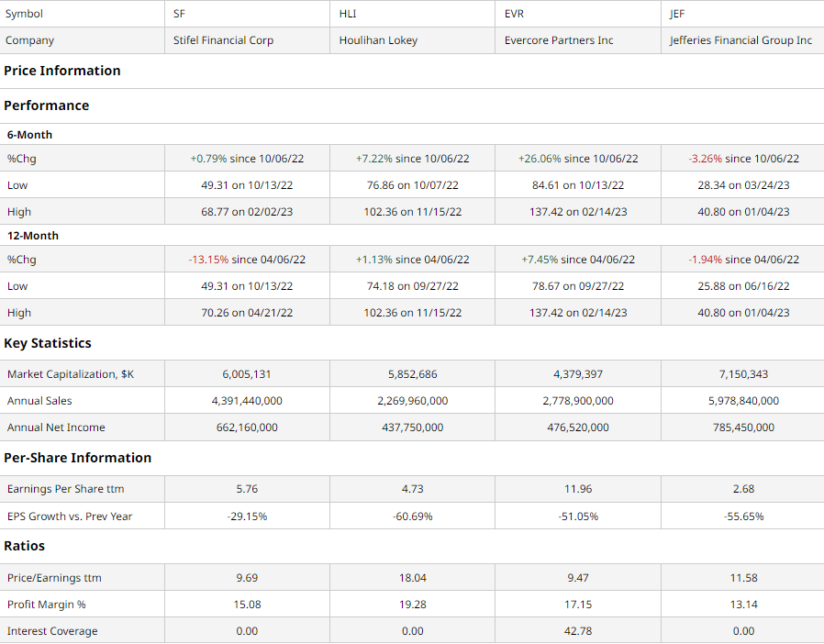Image resolution: width=824 pixels, height=644 pixels.
Task: Click the SF ticker symbol
Action: [178, 14]
